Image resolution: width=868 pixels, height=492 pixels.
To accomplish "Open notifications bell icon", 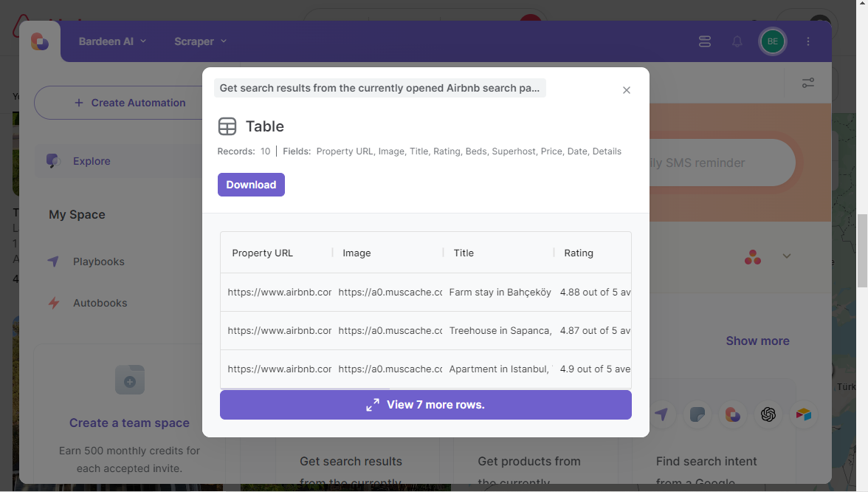I will (x=737, y=41).
